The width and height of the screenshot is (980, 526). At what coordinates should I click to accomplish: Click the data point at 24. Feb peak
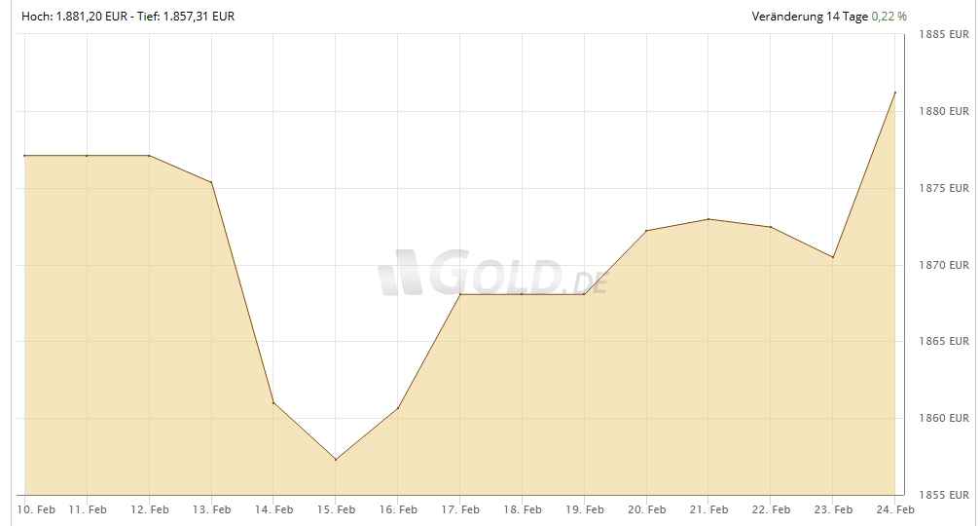(x=895, y=93)
